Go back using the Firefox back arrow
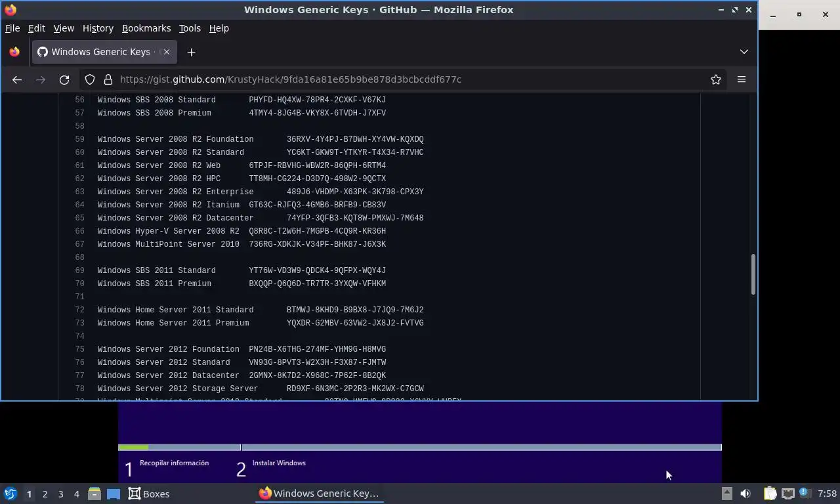The image size is (840, 504). point(17,79)
